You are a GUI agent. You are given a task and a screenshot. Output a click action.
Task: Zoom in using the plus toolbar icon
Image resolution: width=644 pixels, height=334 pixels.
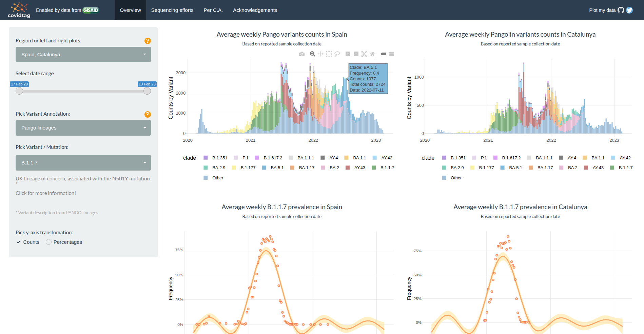pyautogui.click(x=347, y=54)
